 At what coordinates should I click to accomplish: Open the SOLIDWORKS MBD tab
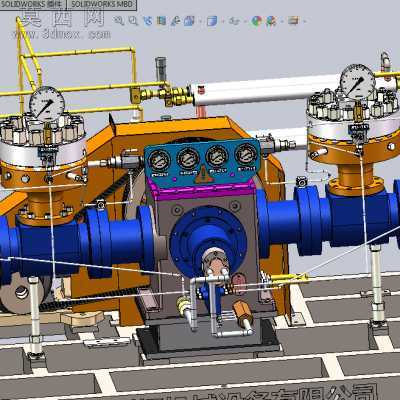[102, 4]
